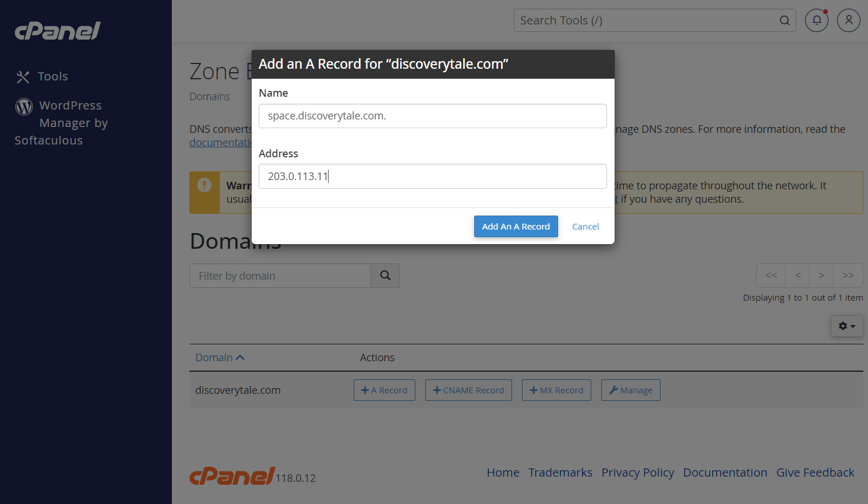Click the search magnifier in Search Tools
Image resolution: width=868 pixels, height=504 pixels.
tap(785, 20)
